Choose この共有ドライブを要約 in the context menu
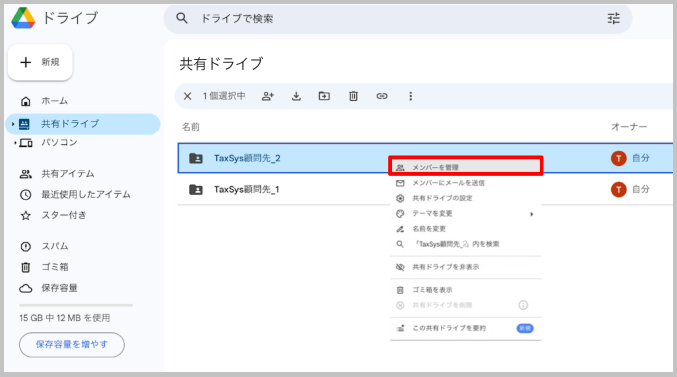This screenshot has width=677, height=377. pos(465,328)
